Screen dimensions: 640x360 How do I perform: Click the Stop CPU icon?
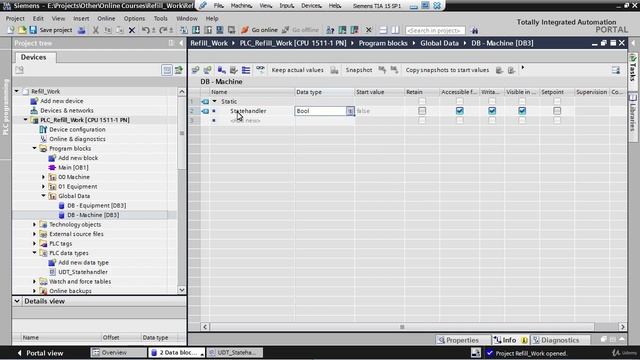(x=354, y=30)
